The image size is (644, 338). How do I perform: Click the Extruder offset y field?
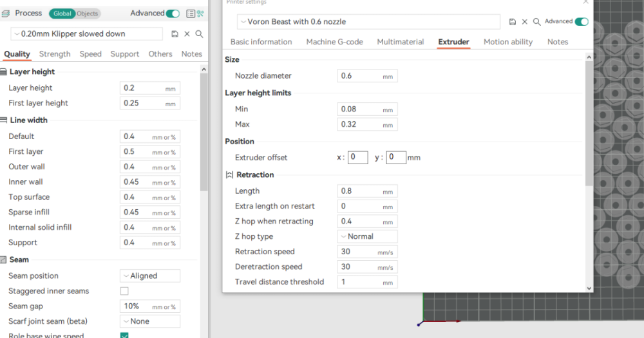pyautogui.click(x=396, y=157)
